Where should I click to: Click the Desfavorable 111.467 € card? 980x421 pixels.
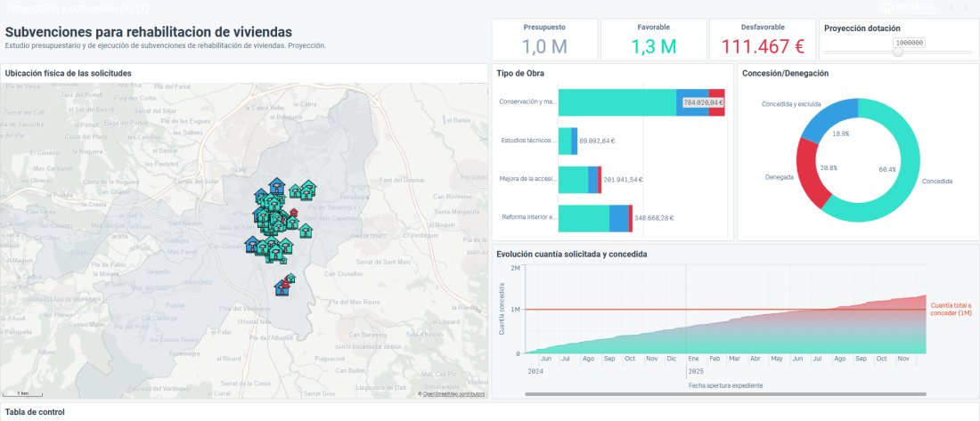(763, 39)
